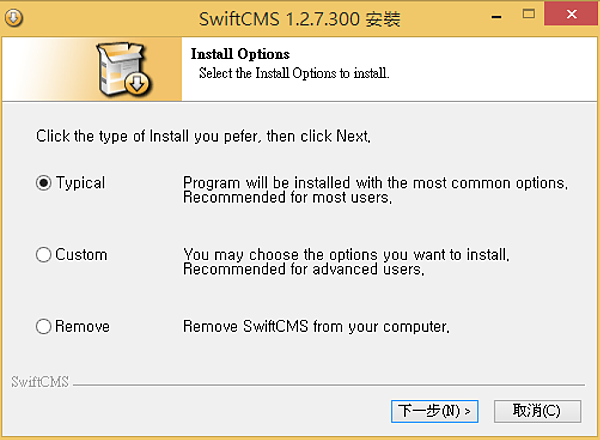
Task: Click the software box icon in the header
Action: [x=124, y=69]
